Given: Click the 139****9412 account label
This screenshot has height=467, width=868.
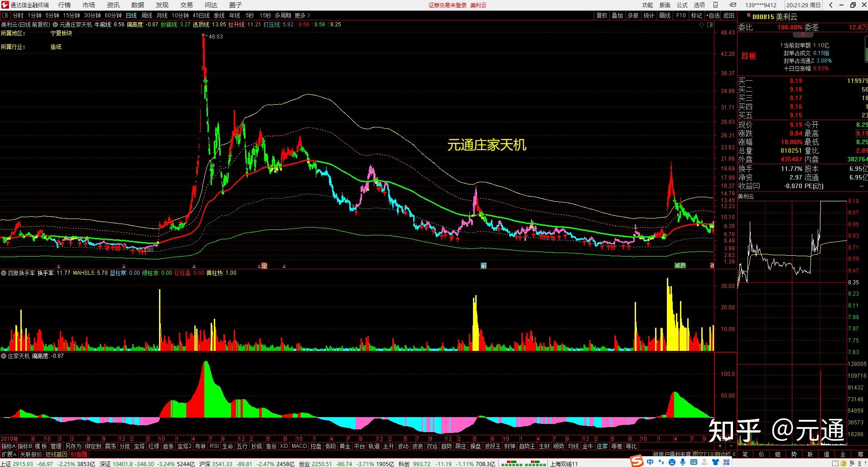Looking at the screenshot, I should (761, 5).
